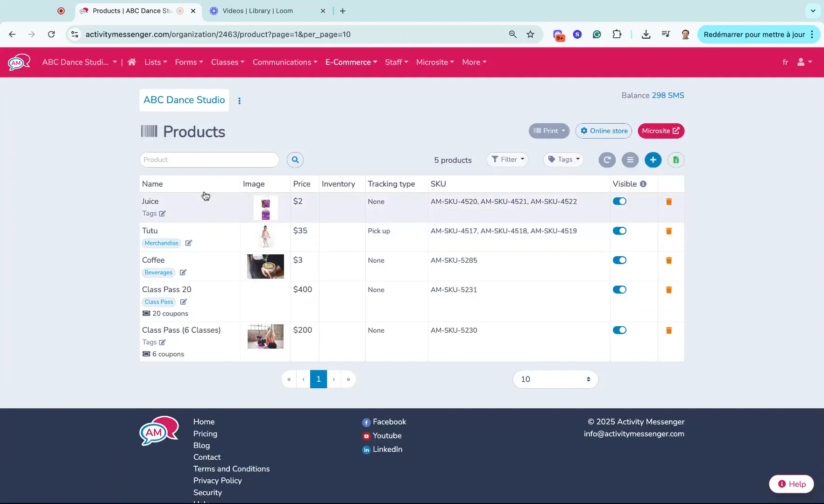Click the edit tags icon beside Merchandise
Screen dimensions: 824x504
pyautogui.click(x=188, y=243)
